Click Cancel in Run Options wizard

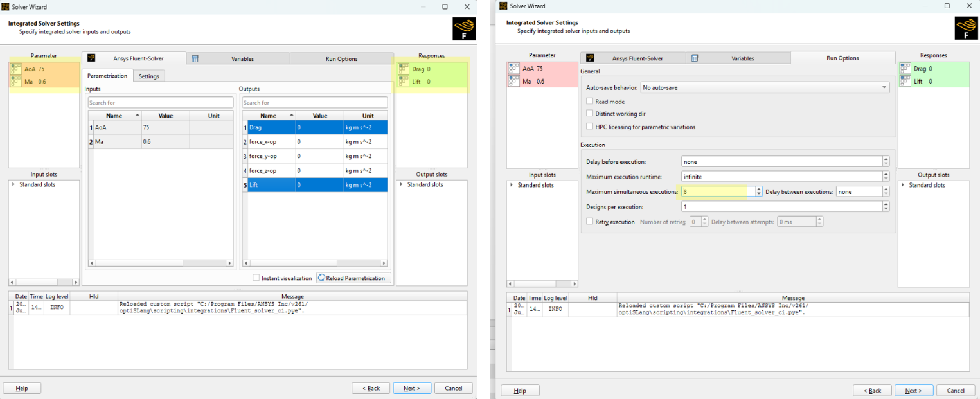(x=956, y=391)
